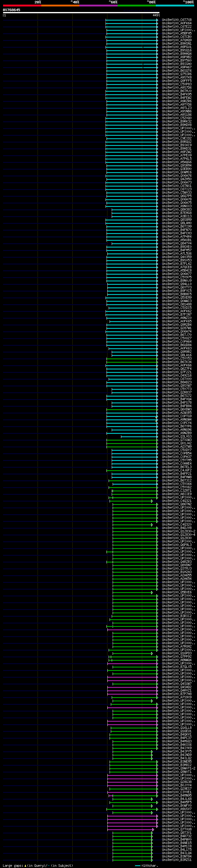Select the UniRef100_Q9FFF5 label

coord(177,81)
